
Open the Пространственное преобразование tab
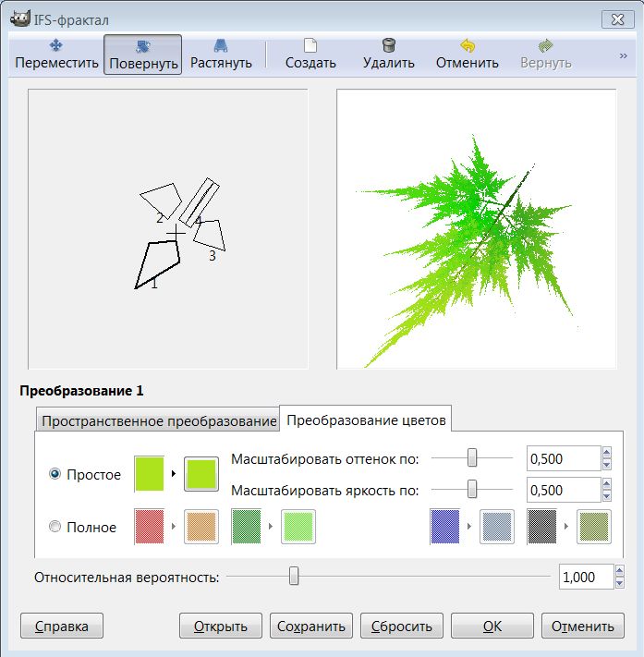156,420
